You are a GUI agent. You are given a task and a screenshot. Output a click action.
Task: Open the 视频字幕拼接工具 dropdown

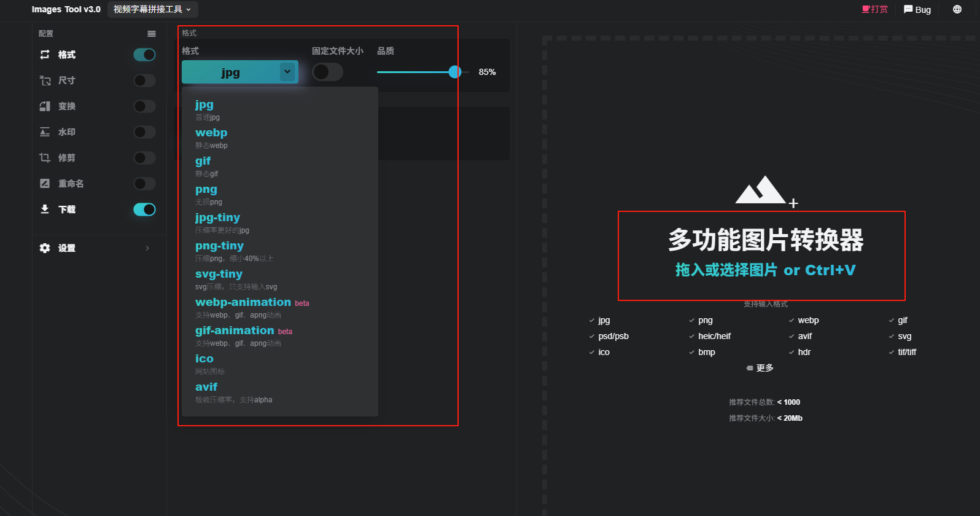click(153, 9)
